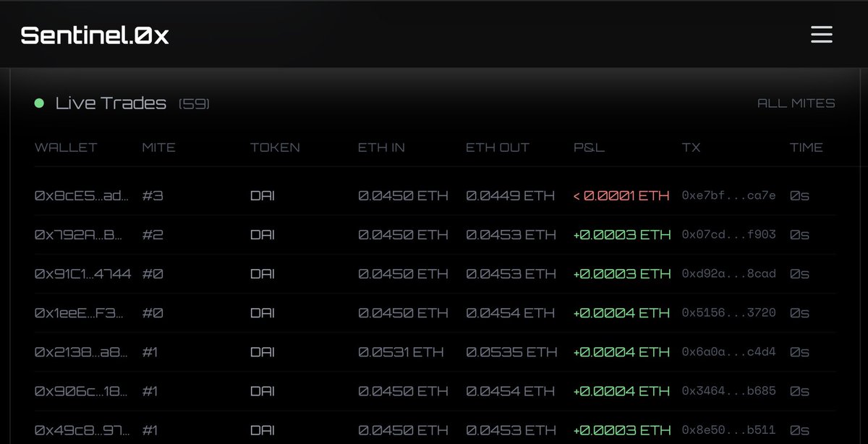
Task: Select wallet 0x2138 address
Action: (x=82, y=352)
